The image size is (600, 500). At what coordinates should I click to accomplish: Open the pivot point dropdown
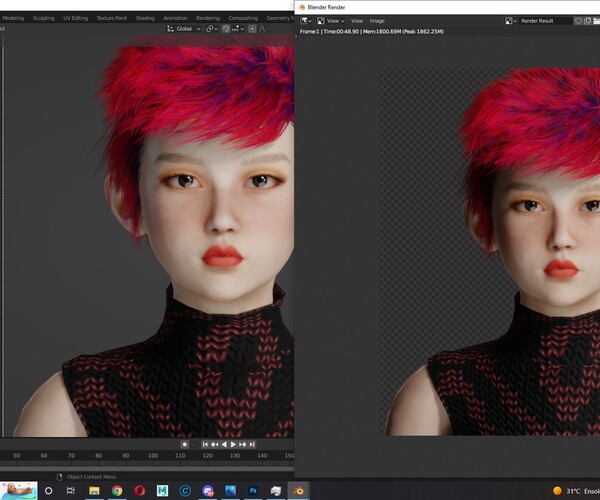[212, 29]
